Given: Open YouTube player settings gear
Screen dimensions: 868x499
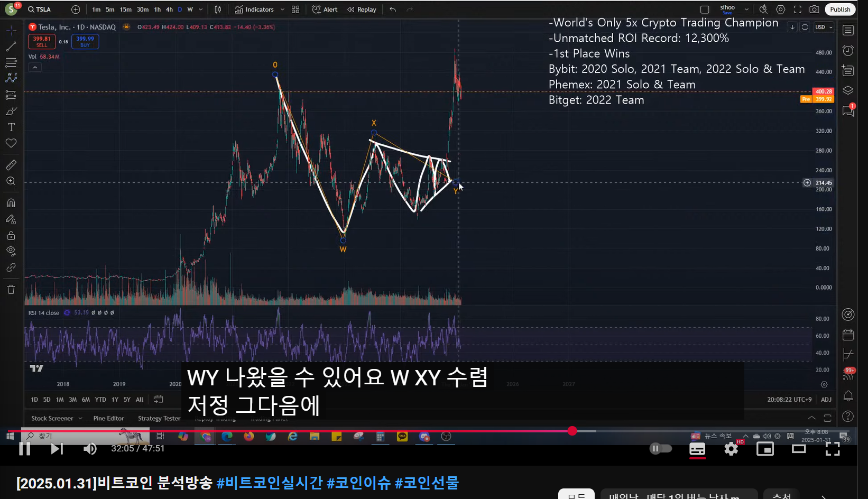Looking at the screenshot, I should coord(731,449).
